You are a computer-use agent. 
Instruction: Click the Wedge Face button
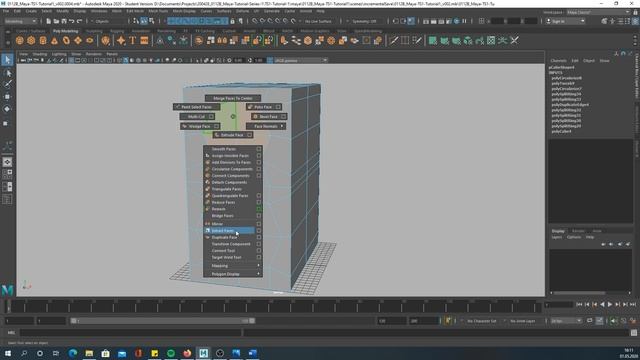[x=200, y=127]
